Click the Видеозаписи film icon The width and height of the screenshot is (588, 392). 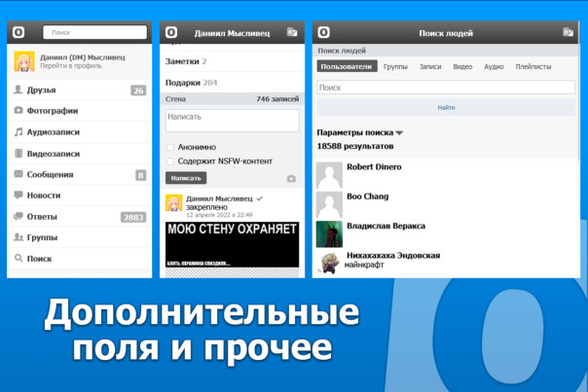point(18,153)
